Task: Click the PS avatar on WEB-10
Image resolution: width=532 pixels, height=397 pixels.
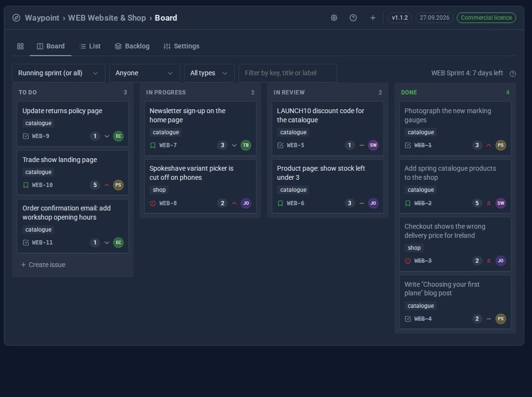Action: 118,185
